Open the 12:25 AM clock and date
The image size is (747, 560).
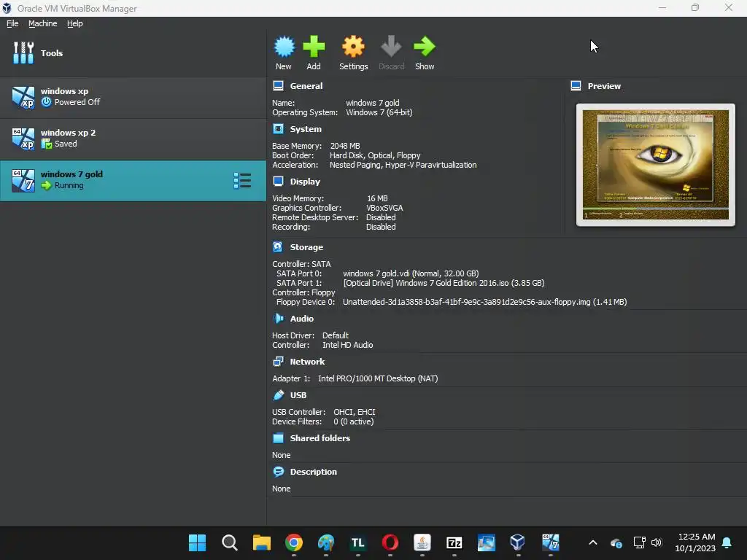(x=695, y=542)
